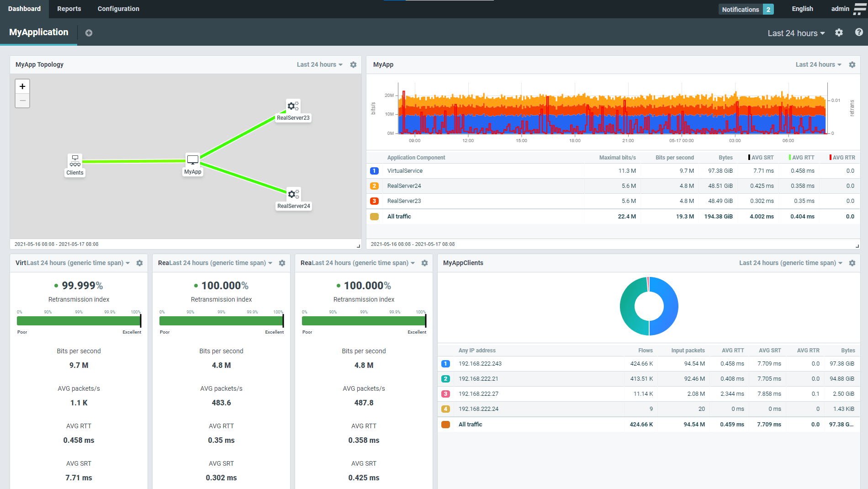Toggle VirtualService series badge in MyApp table
Viewport: 868px width, 489px height.
[x=374, y=171]
